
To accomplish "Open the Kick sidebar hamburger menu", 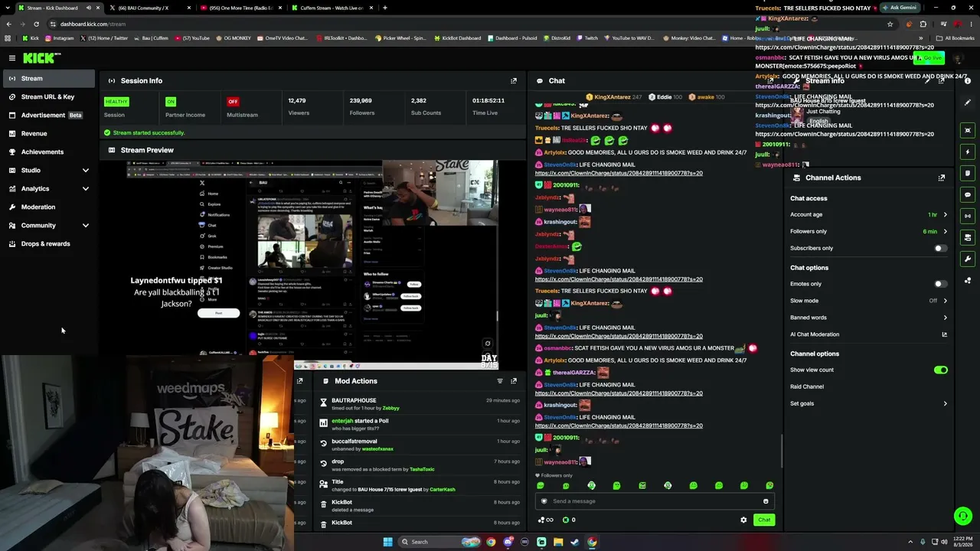I will click(x=12, y=57).
